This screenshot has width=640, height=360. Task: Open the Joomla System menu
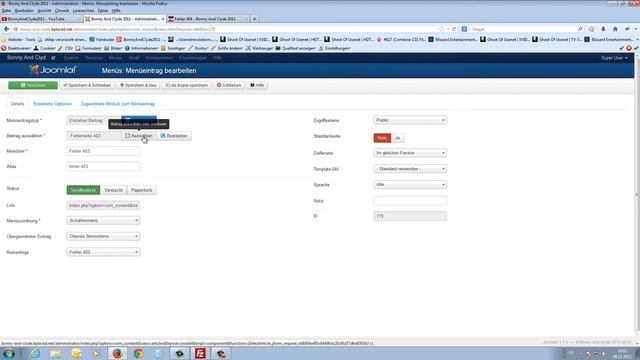tap(71, 58)
